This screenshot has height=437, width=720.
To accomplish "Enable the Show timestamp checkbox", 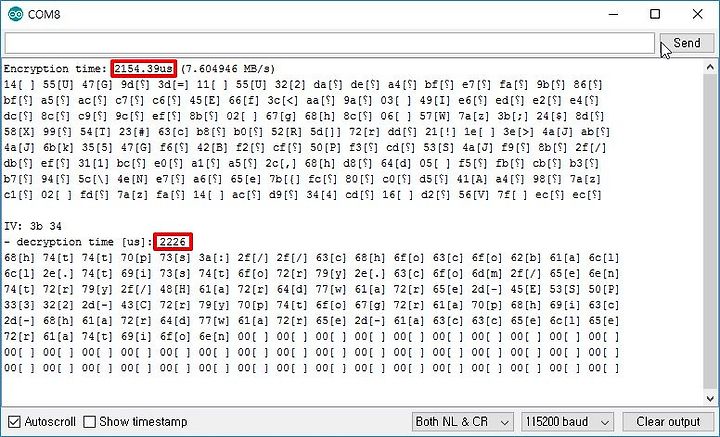I will point(90,421).
